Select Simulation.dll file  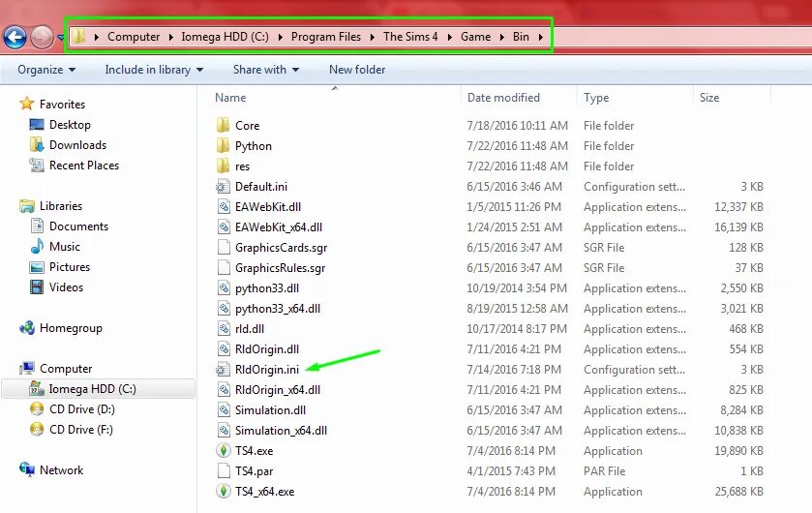coord(270,410)
